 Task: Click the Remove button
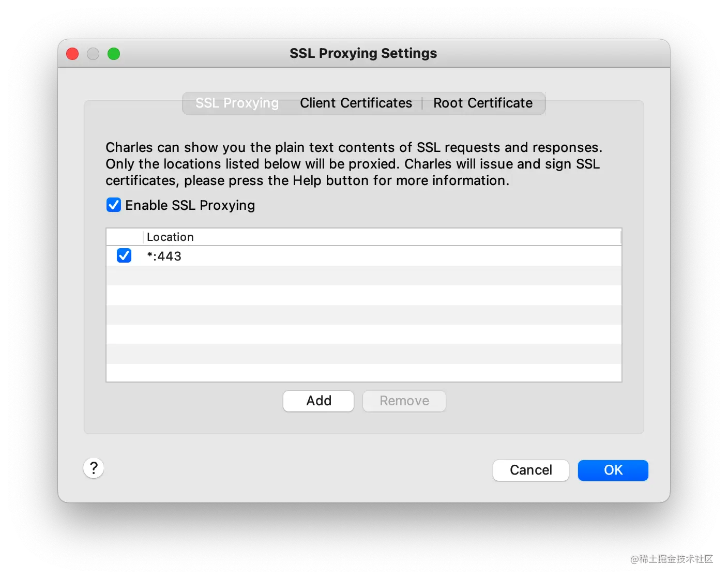click(x=404, y=401)
